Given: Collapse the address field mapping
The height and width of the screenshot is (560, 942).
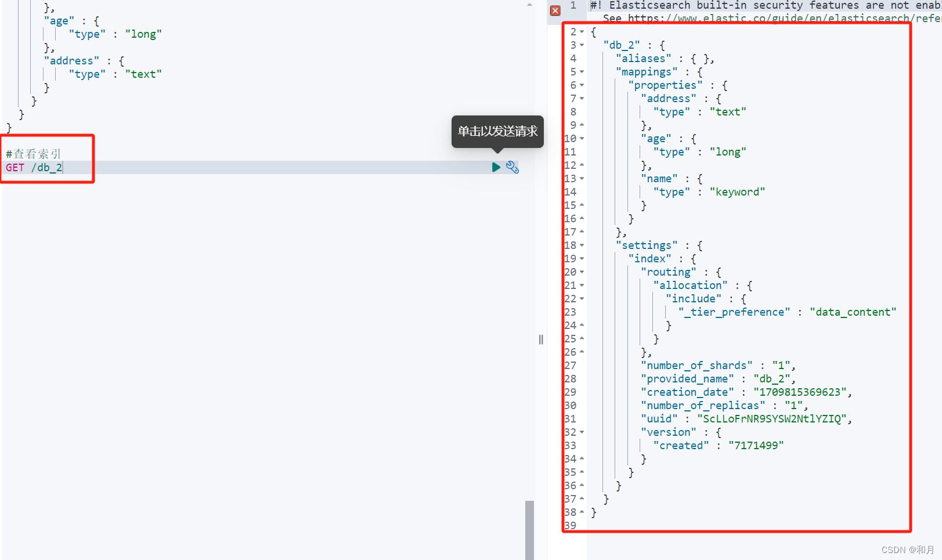Looking at the screenshot, I should tap(580, 98).
